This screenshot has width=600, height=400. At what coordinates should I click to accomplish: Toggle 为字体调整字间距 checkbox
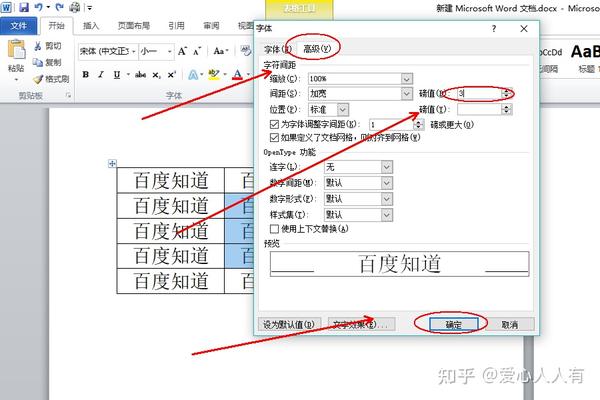pos(274,124)
